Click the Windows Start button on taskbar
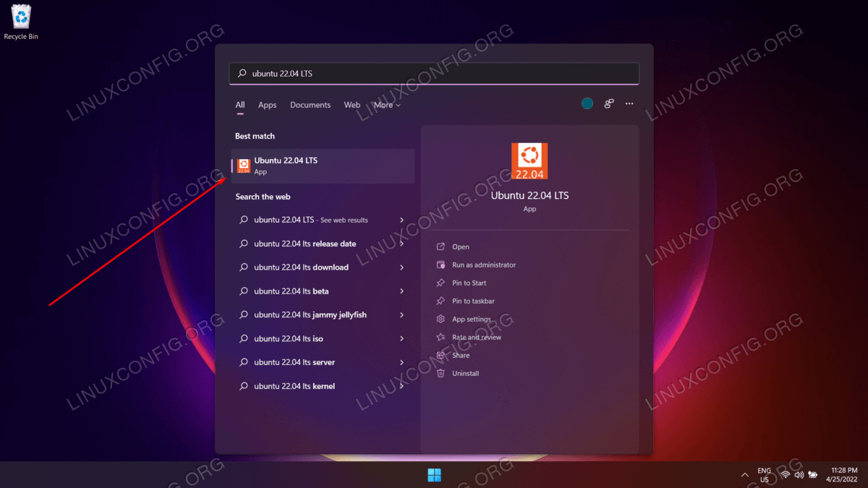This screenshot has width=868, height=488. click(434, 475)
